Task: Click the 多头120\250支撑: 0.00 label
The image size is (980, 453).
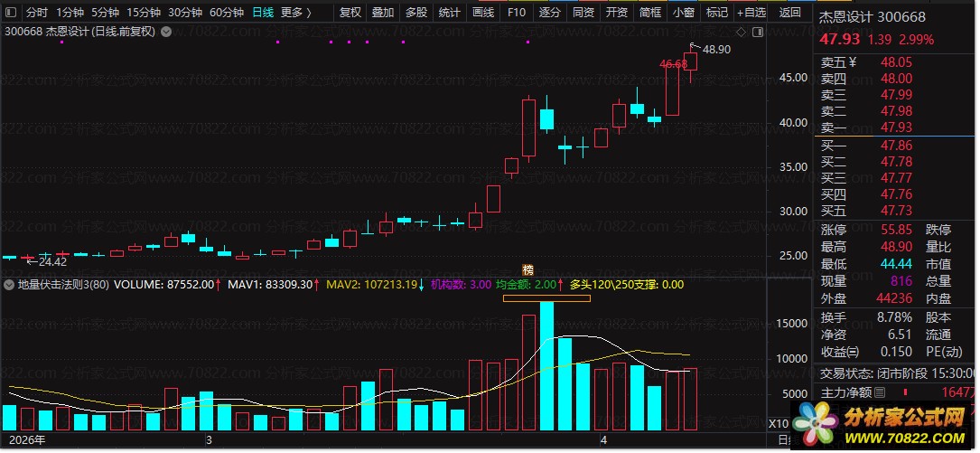Action: tap(627, 285)
